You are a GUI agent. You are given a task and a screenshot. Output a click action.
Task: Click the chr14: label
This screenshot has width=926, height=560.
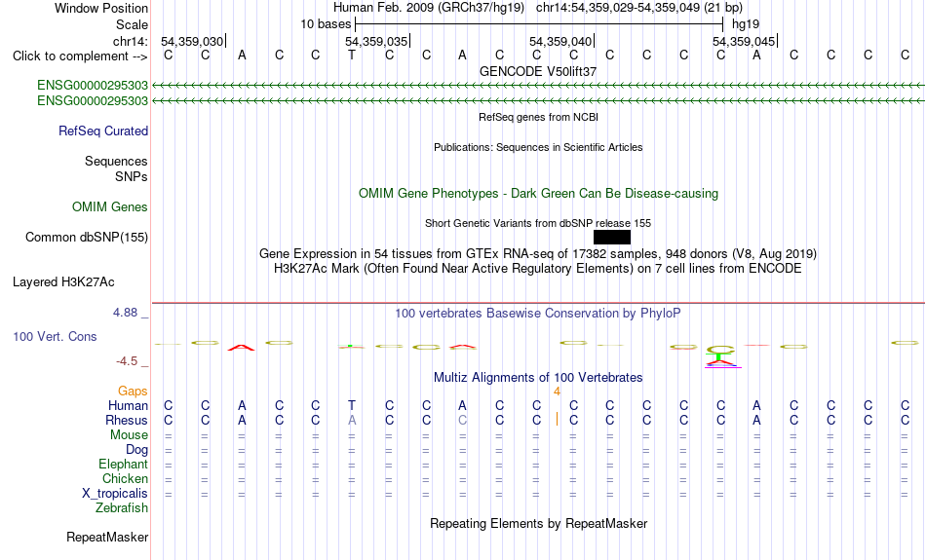[x=131, y=41]
